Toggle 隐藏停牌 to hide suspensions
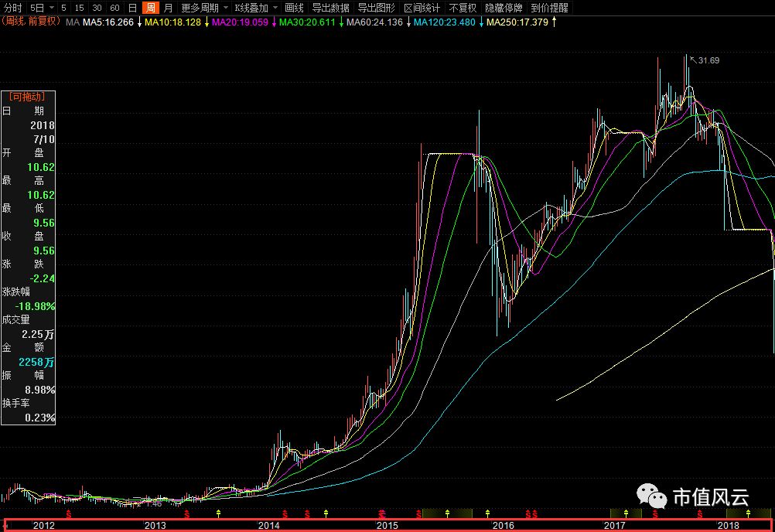The width and height of the screenshot is (775, 532). tap(504, 8)
